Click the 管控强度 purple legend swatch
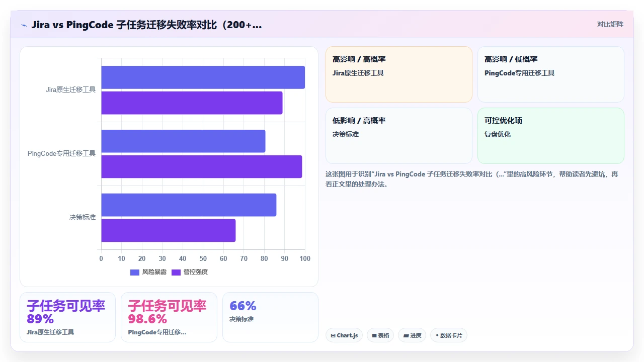Image resolution: width=644 pixels, height=362 pixels. [x=176, y=272]
